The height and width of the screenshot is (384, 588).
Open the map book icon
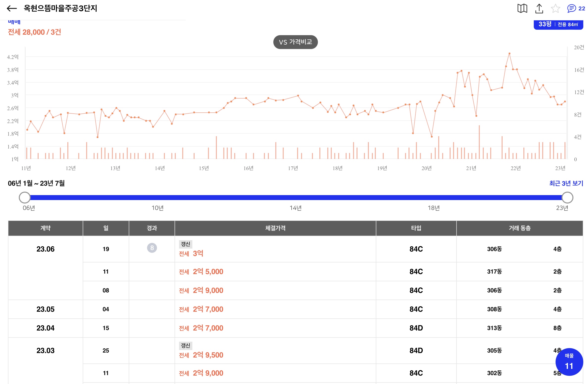[x=522, y=9]
